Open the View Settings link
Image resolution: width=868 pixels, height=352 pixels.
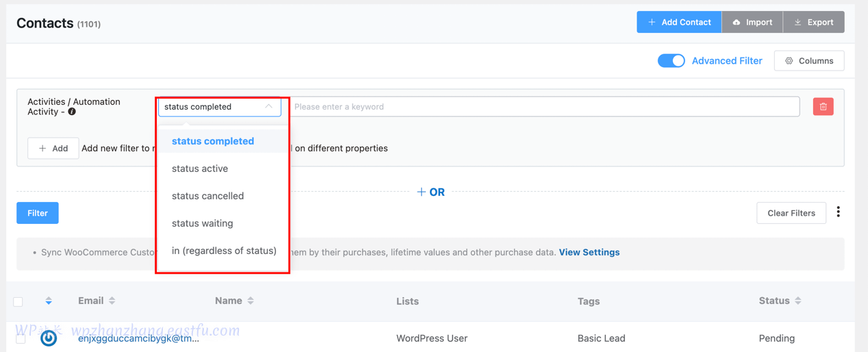[x=589, y=252]
